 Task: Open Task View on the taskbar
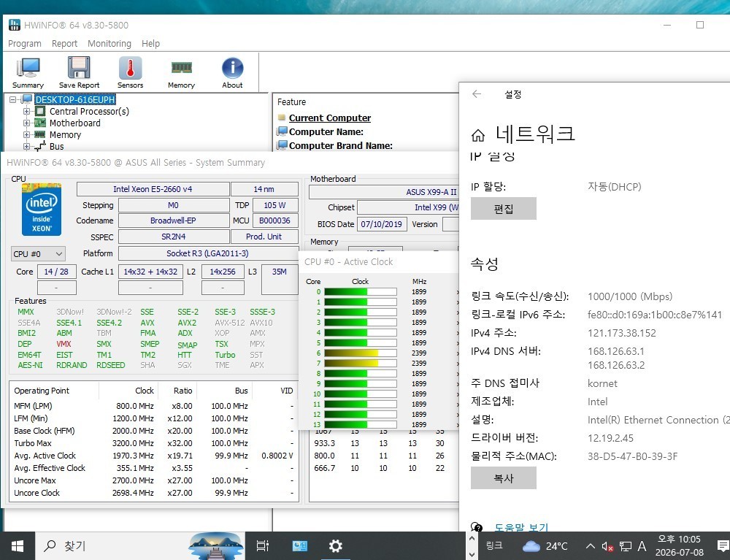[263, 546]
